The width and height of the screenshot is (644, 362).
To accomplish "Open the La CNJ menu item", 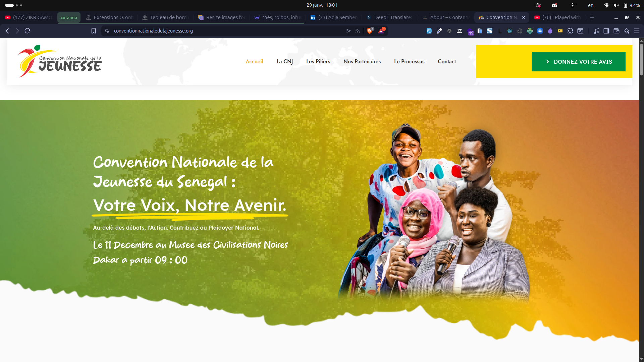I will tap(284, 62).
